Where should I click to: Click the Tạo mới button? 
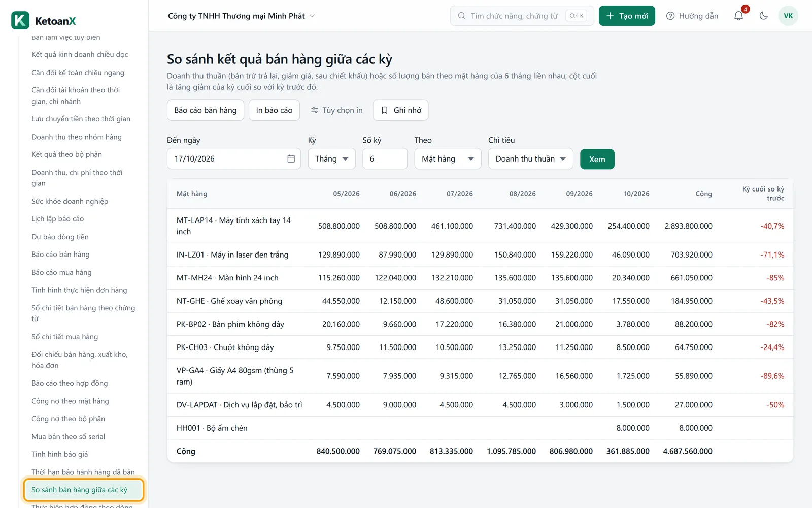coord(627,16)
